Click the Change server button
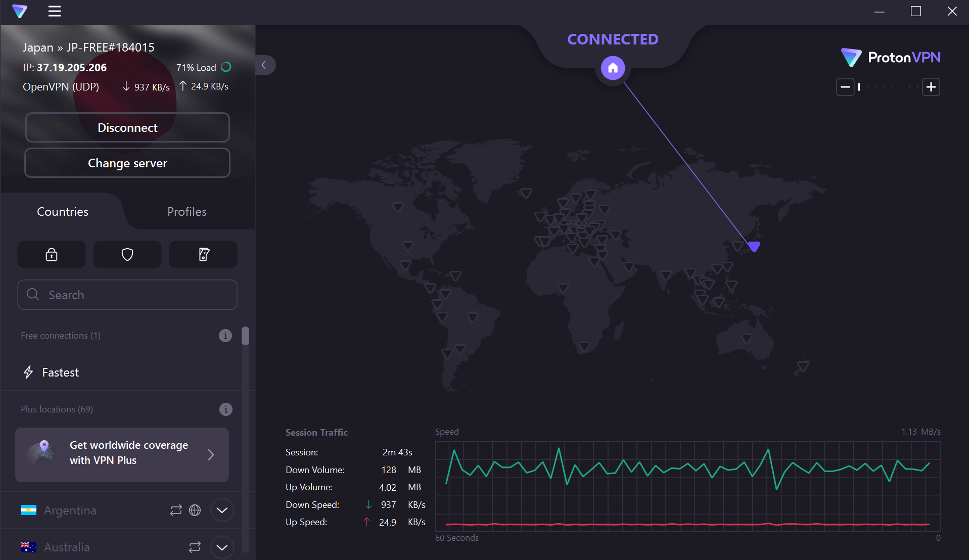 pos(127,163)
